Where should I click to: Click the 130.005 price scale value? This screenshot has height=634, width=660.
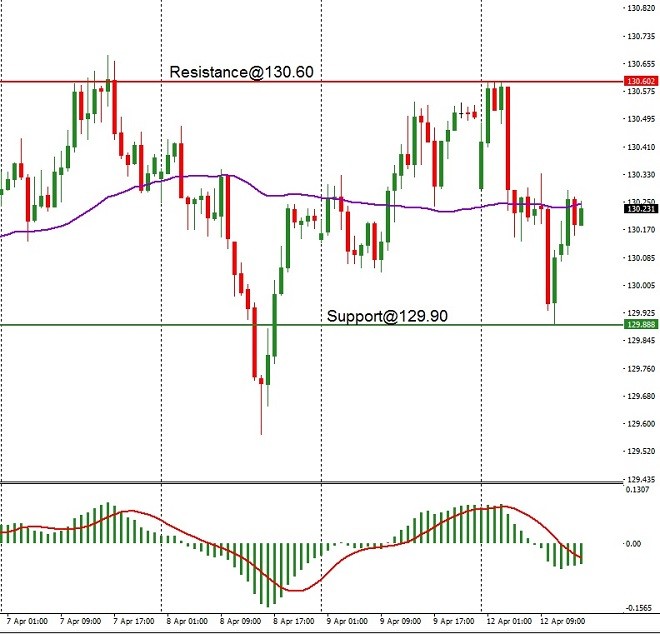(x=641, y=285)
